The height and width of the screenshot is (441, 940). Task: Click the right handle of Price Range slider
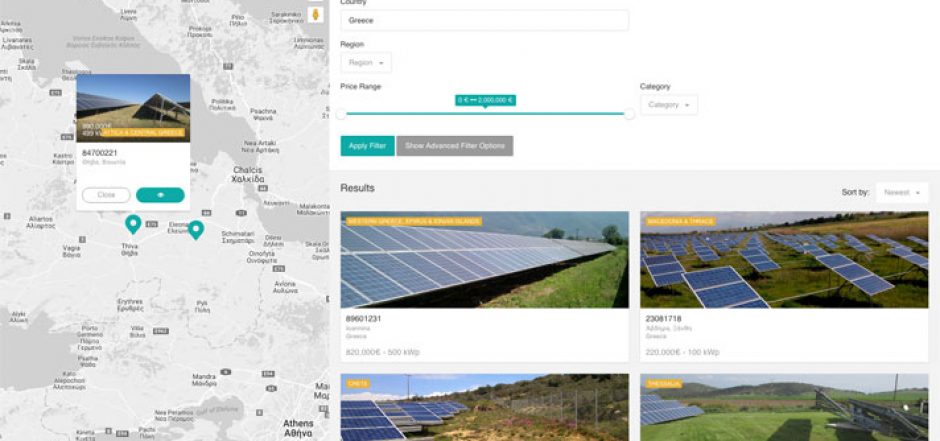click(629, 114)
